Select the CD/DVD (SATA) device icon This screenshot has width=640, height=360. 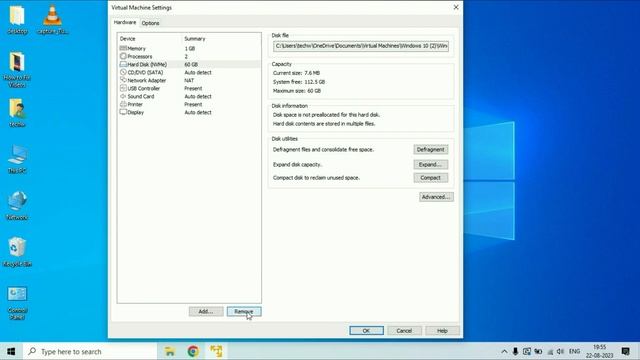[x=123, y=72]
